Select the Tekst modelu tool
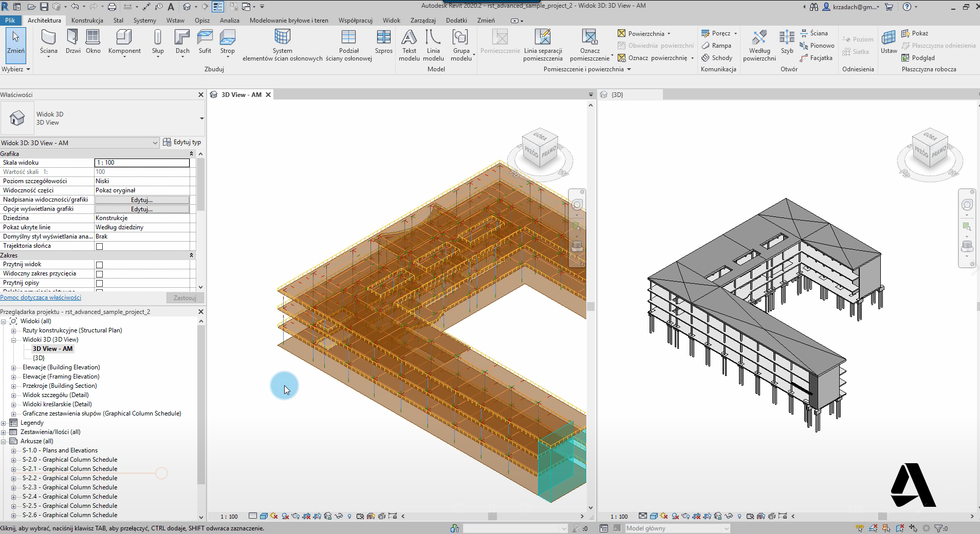Screen dimensions: 980x534 click(409, 45)
